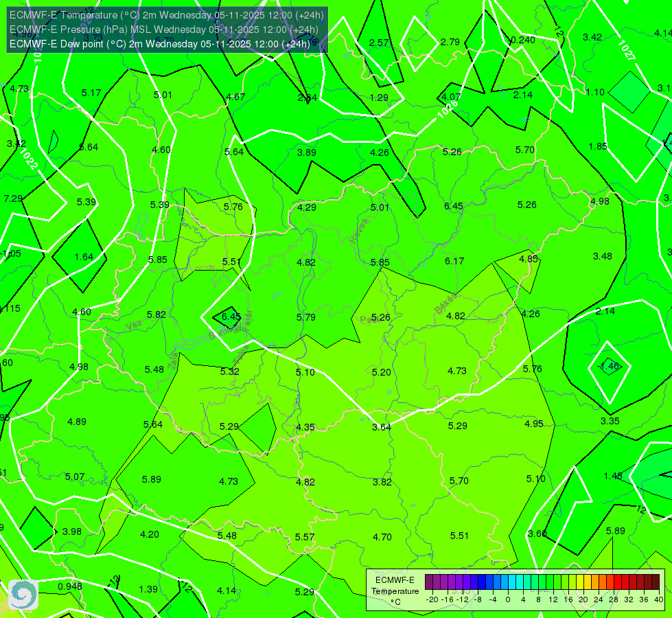Click the value 4.35
This screenshot has width=672, height=618.
coord(305,428)
